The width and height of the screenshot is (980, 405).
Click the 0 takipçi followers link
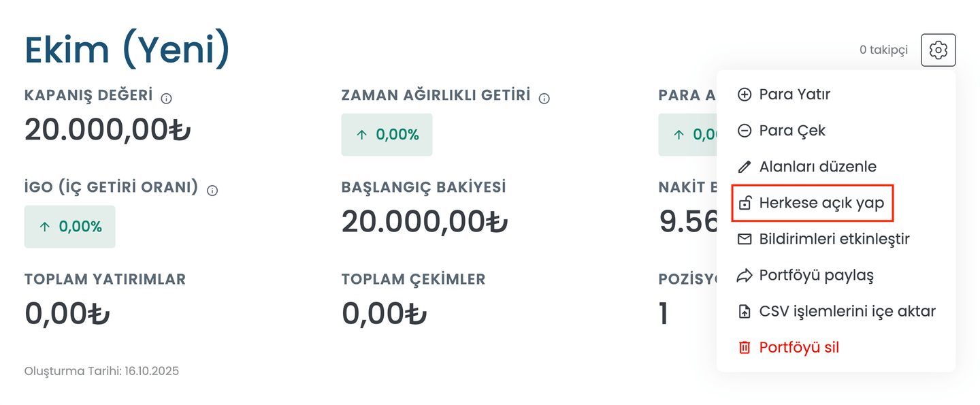883,50
